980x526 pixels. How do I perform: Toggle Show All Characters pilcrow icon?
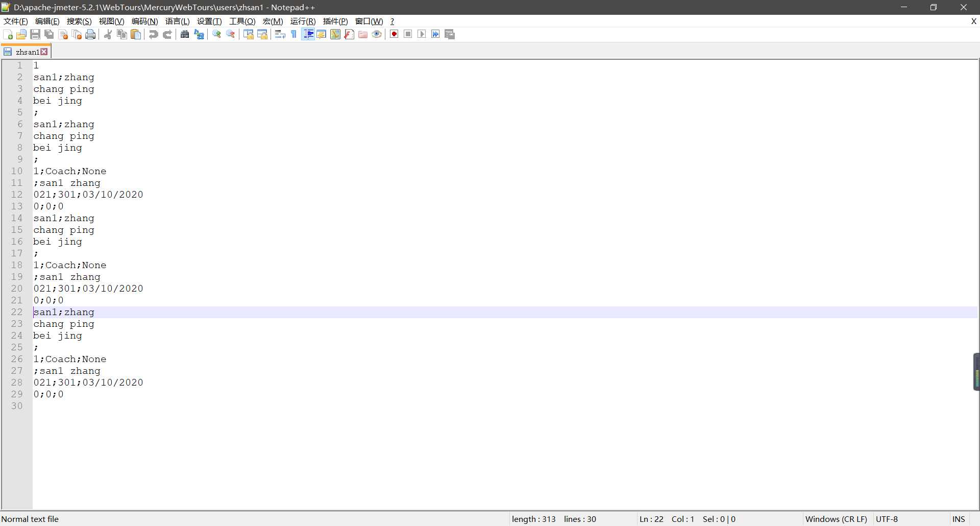[294, 34]
